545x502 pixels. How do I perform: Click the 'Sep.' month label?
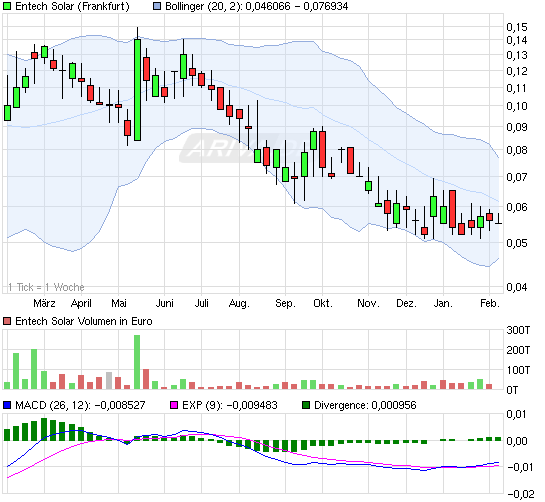285,303
